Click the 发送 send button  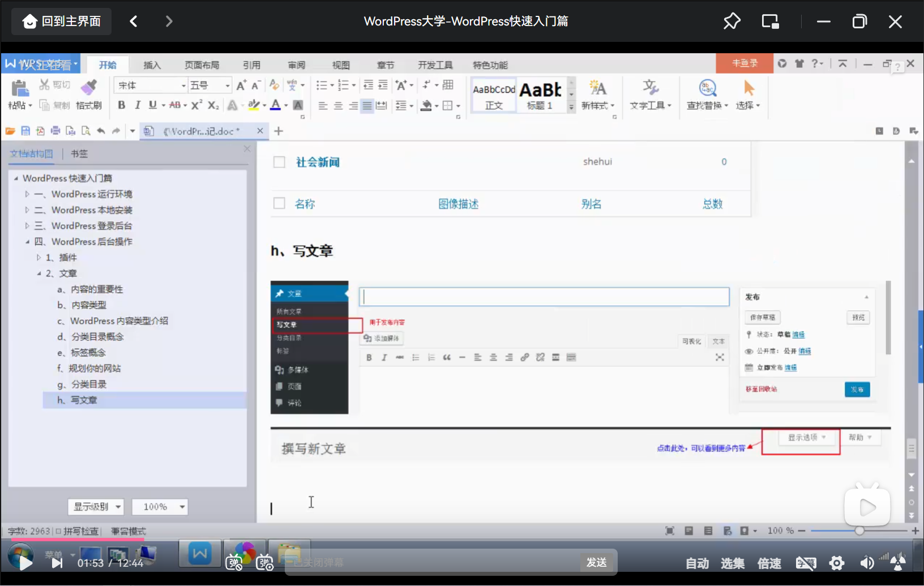pos(597,562)
